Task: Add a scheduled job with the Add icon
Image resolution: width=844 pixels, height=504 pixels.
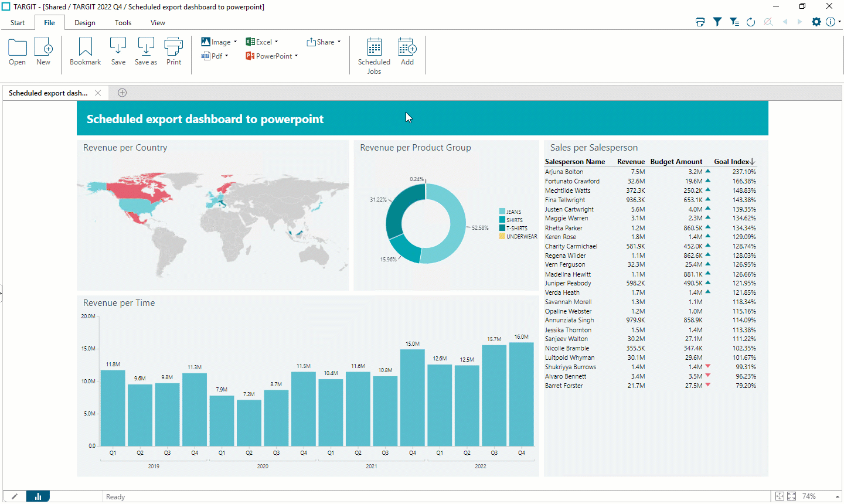Action: tap(407, 52)
